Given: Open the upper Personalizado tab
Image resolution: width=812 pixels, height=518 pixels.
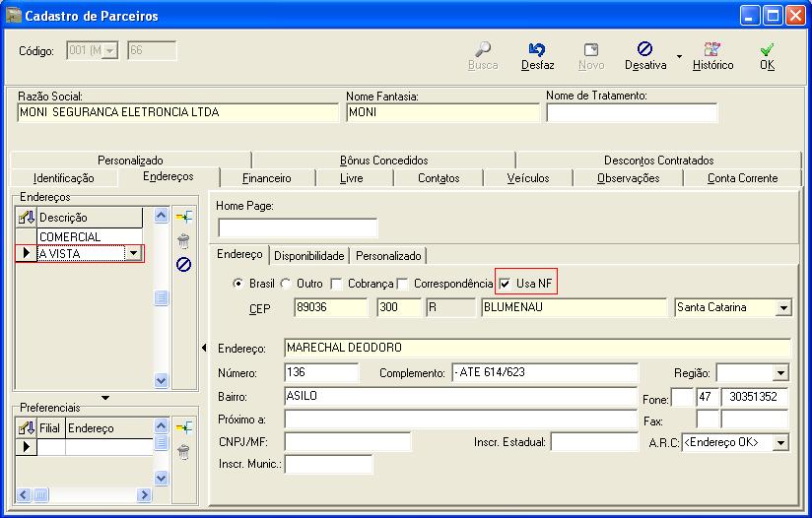Looking at the screenshot, I should tap(130, 161).
